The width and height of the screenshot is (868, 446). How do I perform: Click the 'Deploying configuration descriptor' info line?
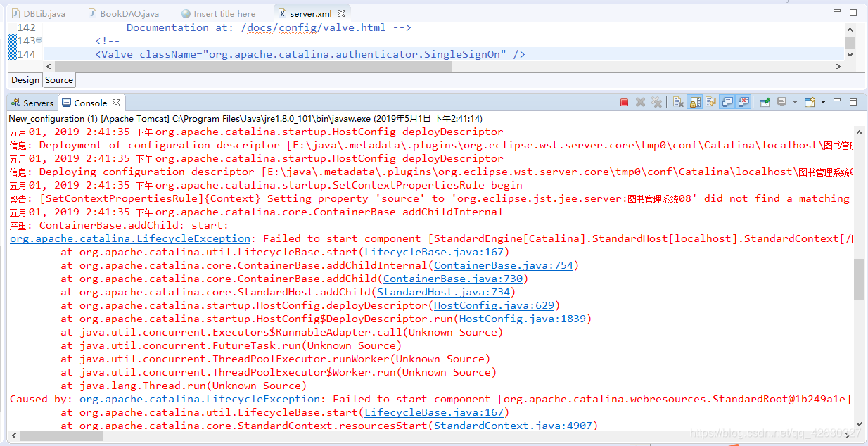coord(432,172)
